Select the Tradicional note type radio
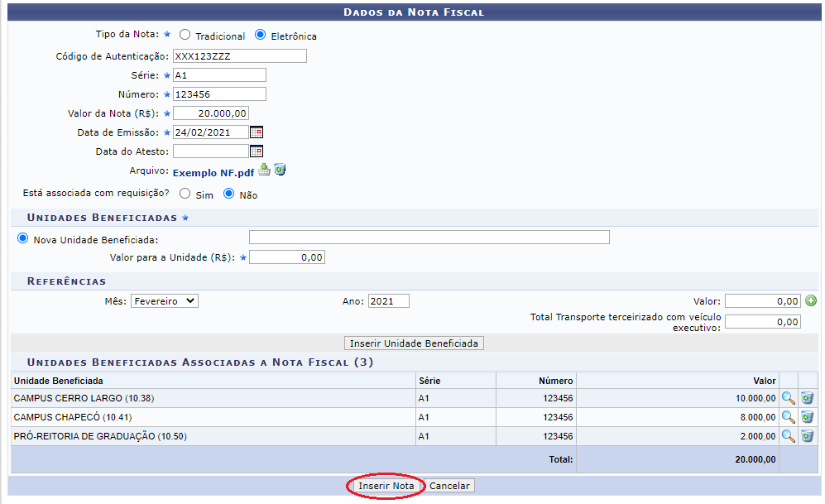 pos(185,35)
